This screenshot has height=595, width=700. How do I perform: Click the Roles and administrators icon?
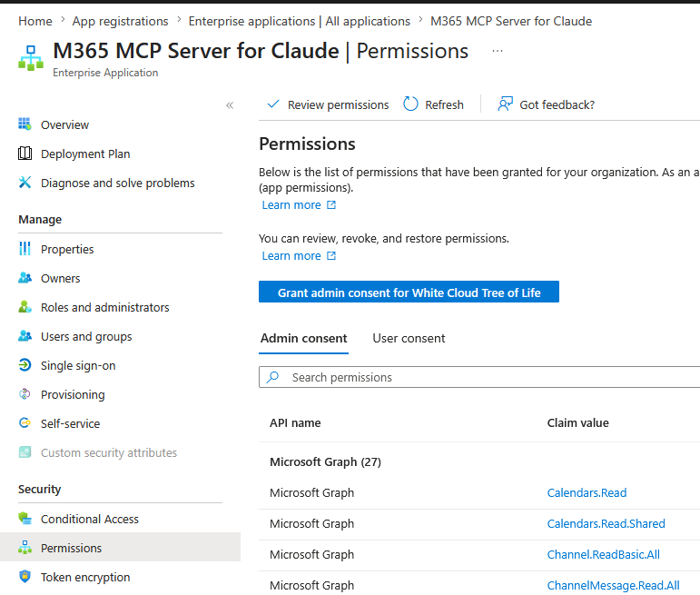(25, 307)
